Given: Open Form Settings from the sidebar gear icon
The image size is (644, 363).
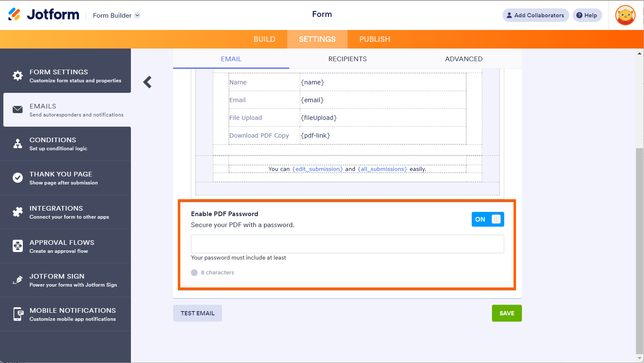Looking at the screenshot, I should click(x=17, y=75).
